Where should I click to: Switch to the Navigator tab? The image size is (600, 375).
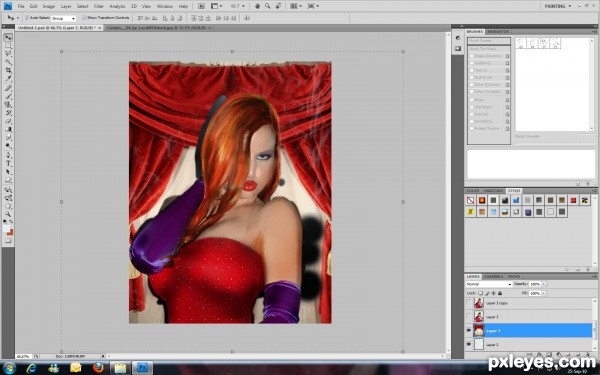[x=499, y=31]
